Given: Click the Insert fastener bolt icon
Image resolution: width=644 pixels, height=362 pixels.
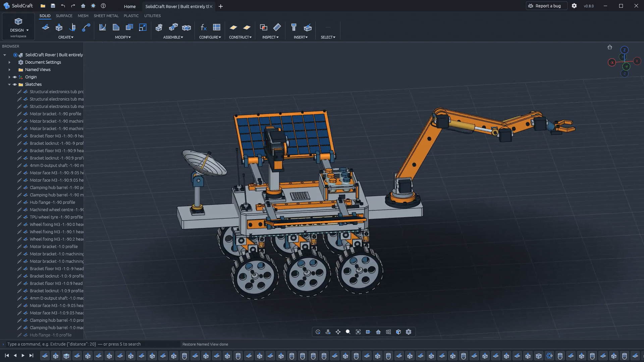Looking at the screenshot, I should pyautogui.click(x=294, y=27).
